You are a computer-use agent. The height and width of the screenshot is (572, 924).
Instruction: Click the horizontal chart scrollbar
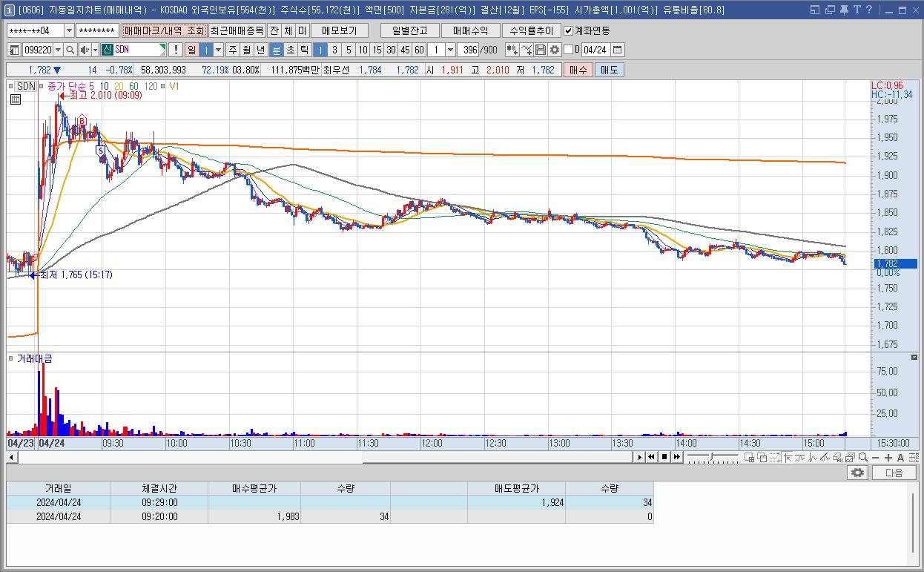point(326,457)
